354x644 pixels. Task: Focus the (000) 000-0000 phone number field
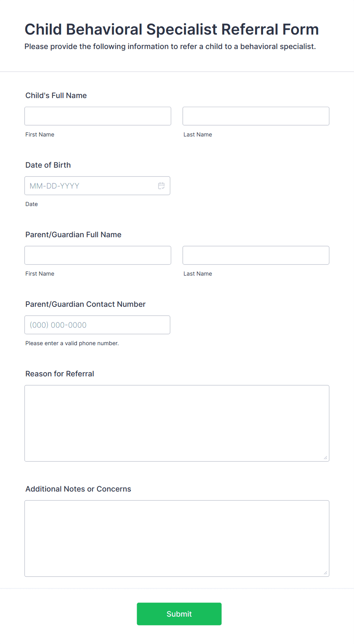(97, 325)
